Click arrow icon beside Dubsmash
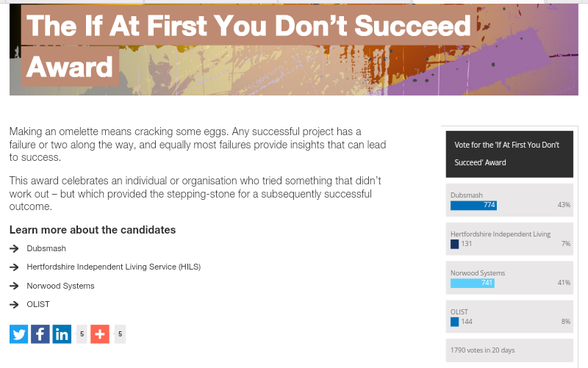588x368 pixels. click(14, 248)
